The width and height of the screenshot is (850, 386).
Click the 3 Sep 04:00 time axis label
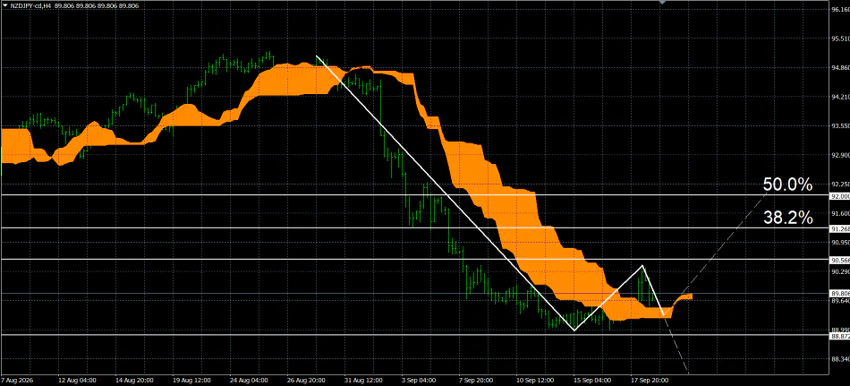[420, 380]
